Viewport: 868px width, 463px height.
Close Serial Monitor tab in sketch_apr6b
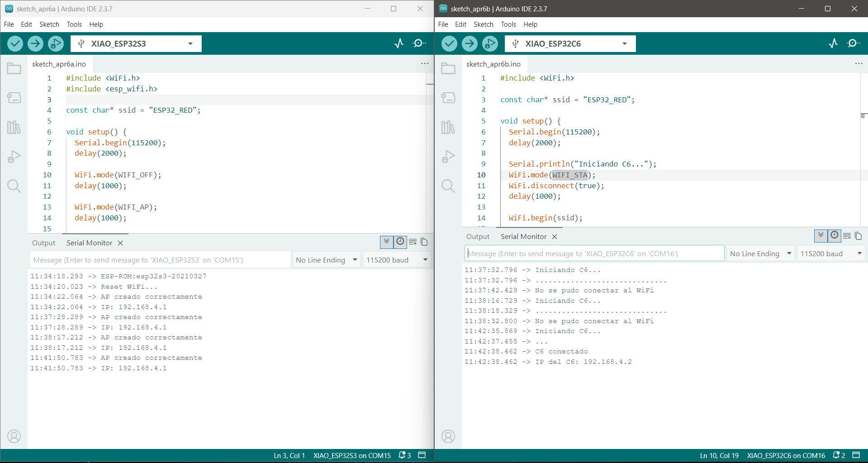click(555, 237)
